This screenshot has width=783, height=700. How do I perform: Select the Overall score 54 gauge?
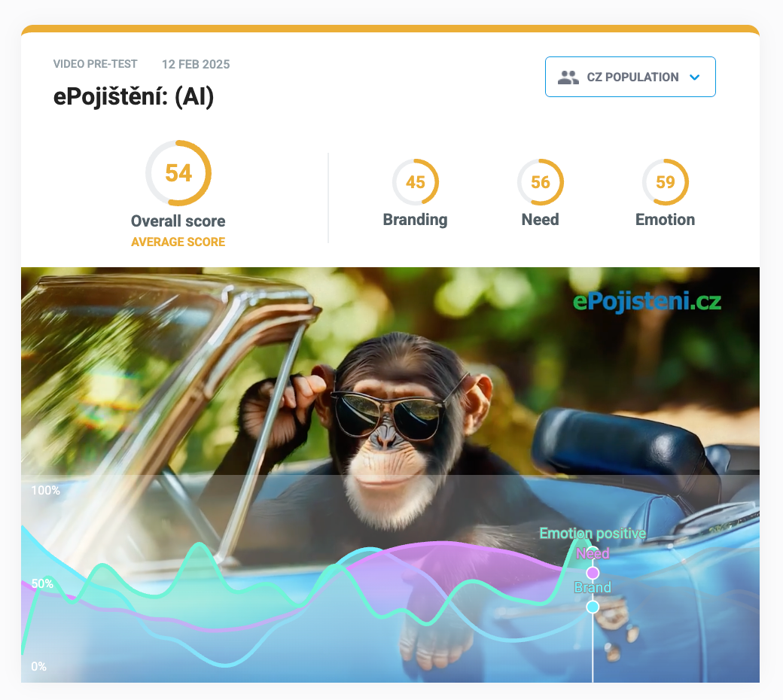pyautogui.click(x=178, y=173)
